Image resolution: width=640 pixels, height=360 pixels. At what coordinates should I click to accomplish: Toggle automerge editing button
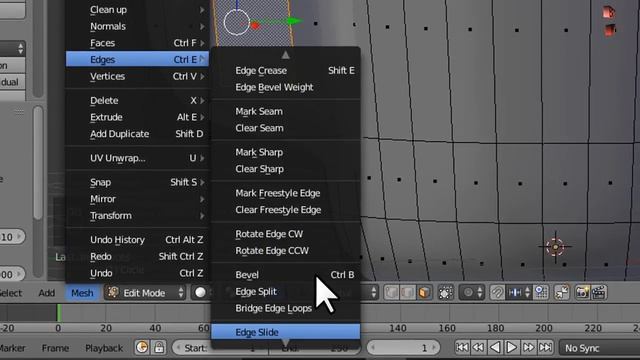[562, 292]
